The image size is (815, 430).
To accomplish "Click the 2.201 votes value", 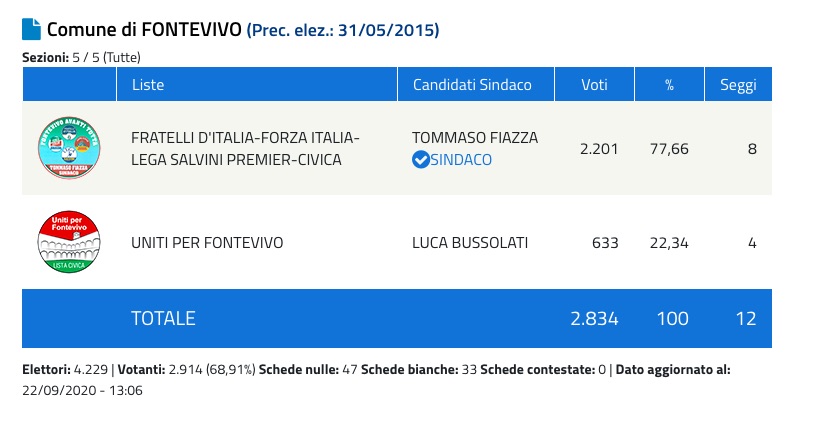I will (x=598, y=148).
